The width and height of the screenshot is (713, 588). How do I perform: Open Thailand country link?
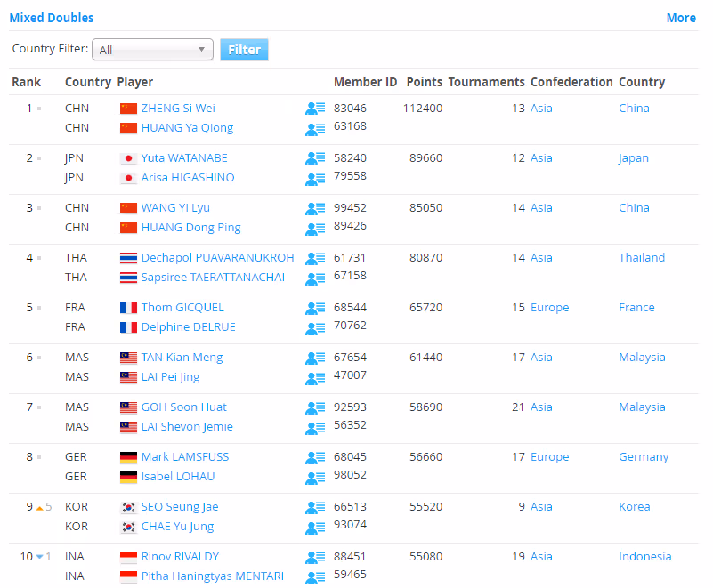[x=642, y=258]
